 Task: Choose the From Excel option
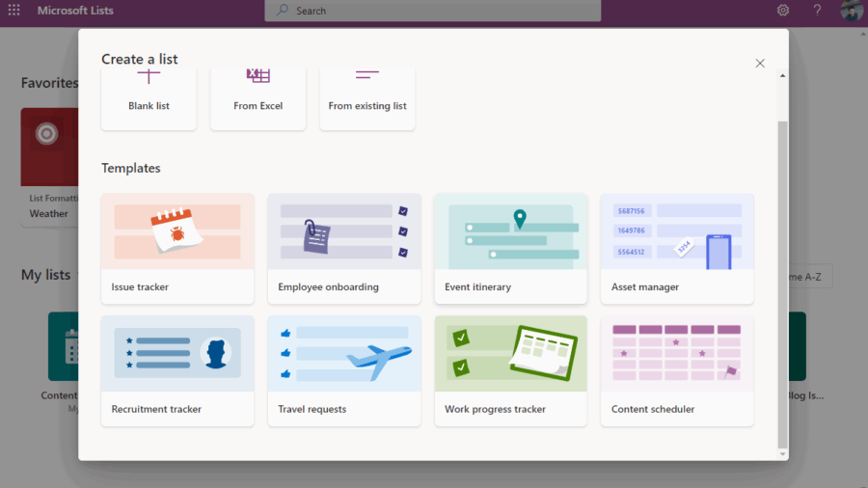tap(258, 99)
